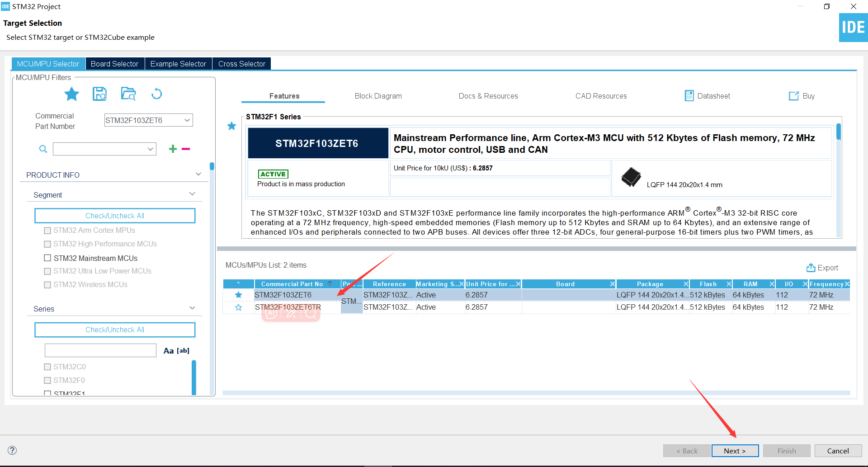Viewport: 868px width, 467px height.
Task: Click the Aa match case toggle
Action: (x=169, y=351)
